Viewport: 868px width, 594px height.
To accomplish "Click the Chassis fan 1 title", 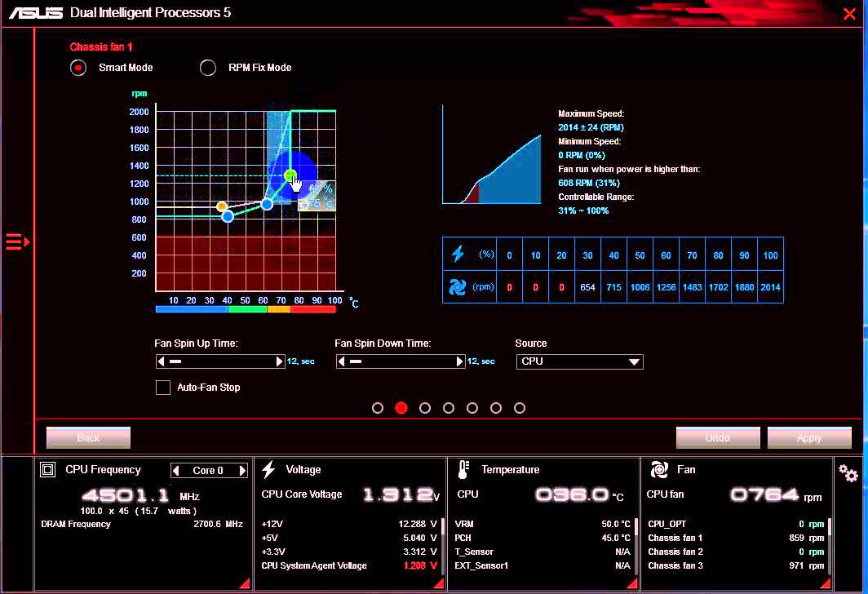I will point(101,47).
